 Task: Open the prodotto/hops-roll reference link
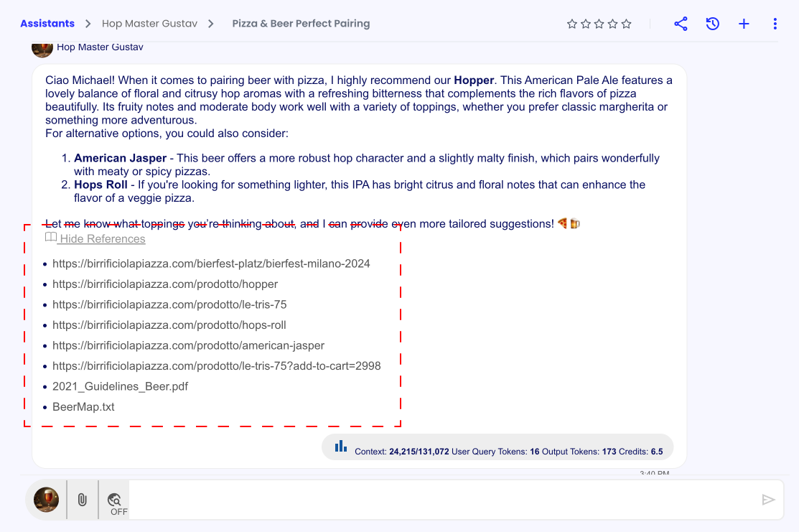point(169,325)
